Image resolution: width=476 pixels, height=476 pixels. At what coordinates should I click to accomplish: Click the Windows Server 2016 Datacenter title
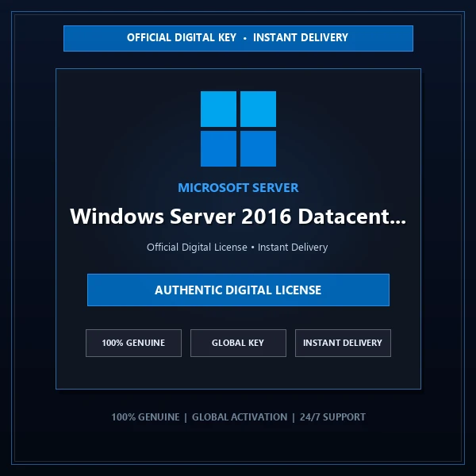point(238,217)
